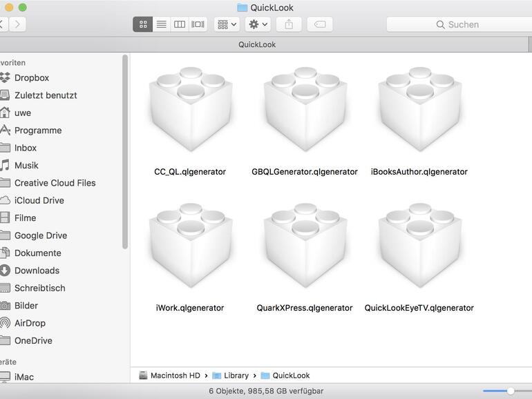Switch to icon view

coord(143,24)
